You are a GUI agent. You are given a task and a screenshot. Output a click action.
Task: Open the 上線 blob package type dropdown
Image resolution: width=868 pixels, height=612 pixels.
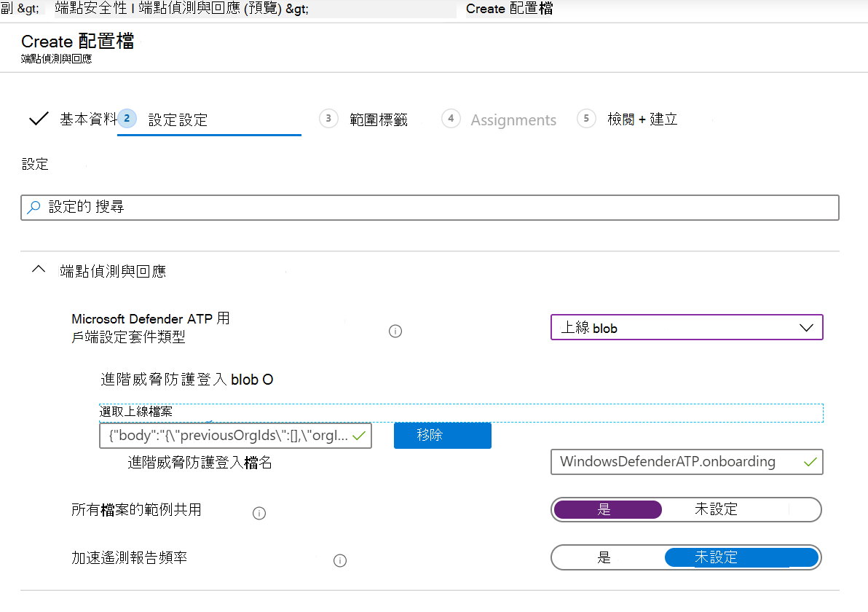point(687,327)
